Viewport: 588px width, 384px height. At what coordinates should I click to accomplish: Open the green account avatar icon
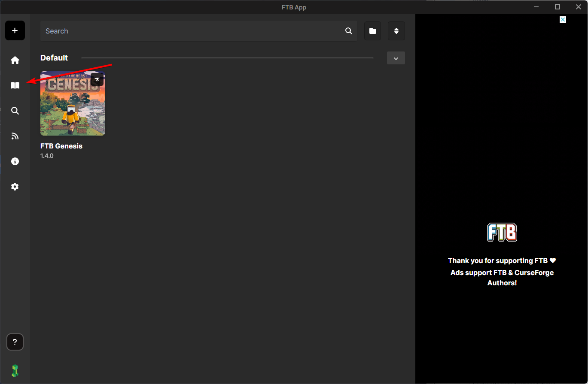coord(15,371)
